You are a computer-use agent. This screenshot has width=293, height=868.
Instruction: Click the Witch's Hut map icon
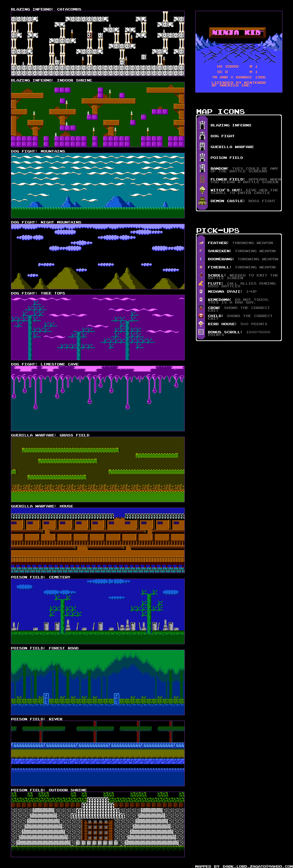coord(202,190)
